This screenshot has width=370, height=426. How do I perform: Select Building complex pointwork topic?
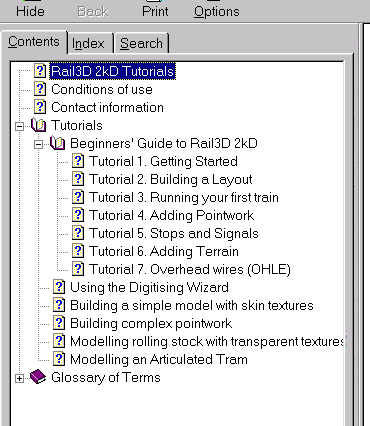[151, 323]
